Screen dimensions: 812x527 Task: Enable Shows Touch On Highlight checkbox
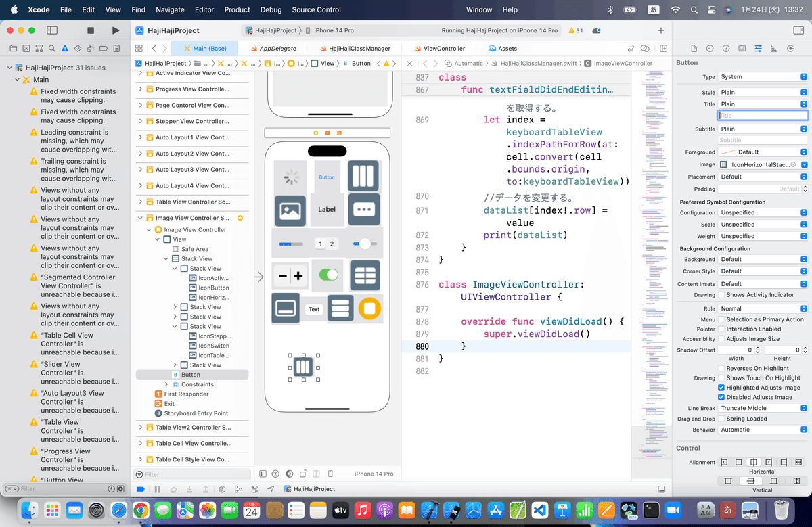721,378
